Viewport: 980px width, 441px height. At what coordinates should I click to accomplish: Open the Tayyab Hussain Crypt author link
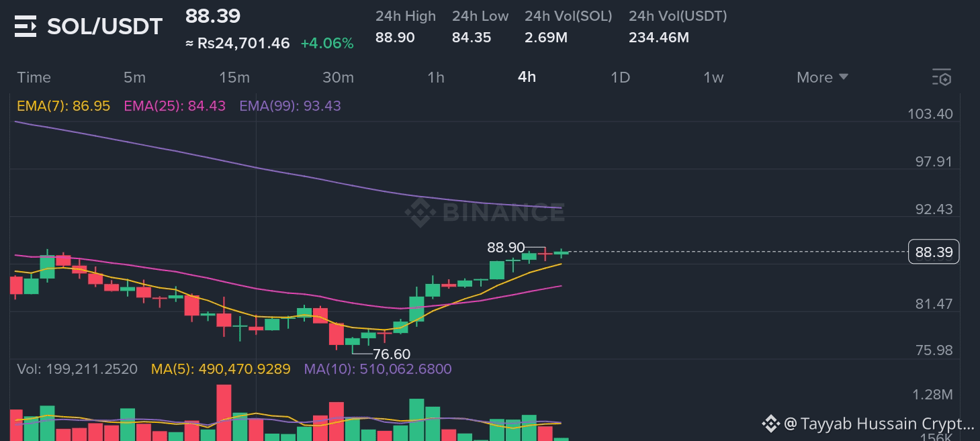coord(879,424)
